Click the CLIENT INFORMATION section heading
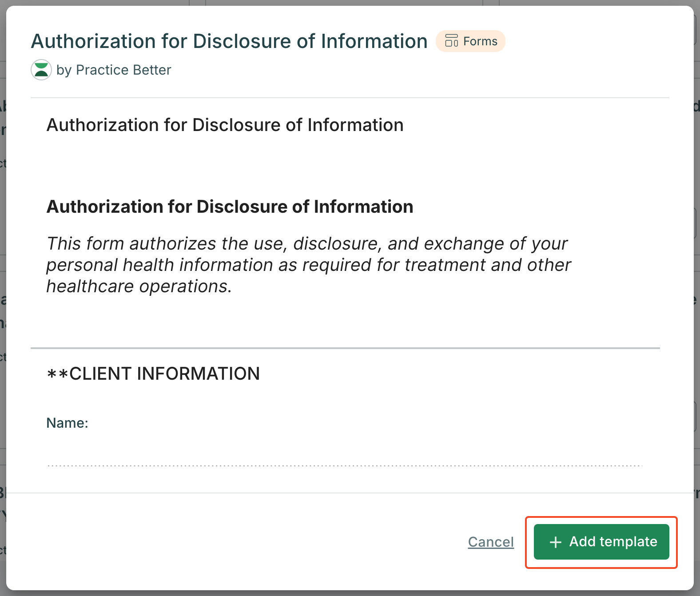Viewport: 700px width, 596px height. pos(153,374)
